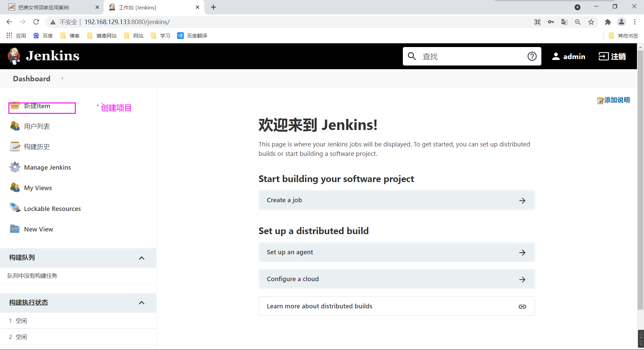Screen dimensions: 644x350
Task: Click arrow icon on Configure a cloud
Action: pyautogui.click(x=522, y=279)
